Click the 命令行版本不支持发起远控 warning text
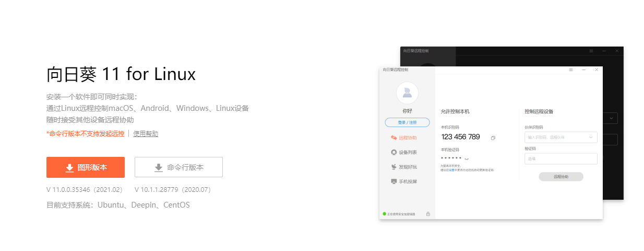The width and height of the screenshot is (644, 251). click(x=86, y=134)
